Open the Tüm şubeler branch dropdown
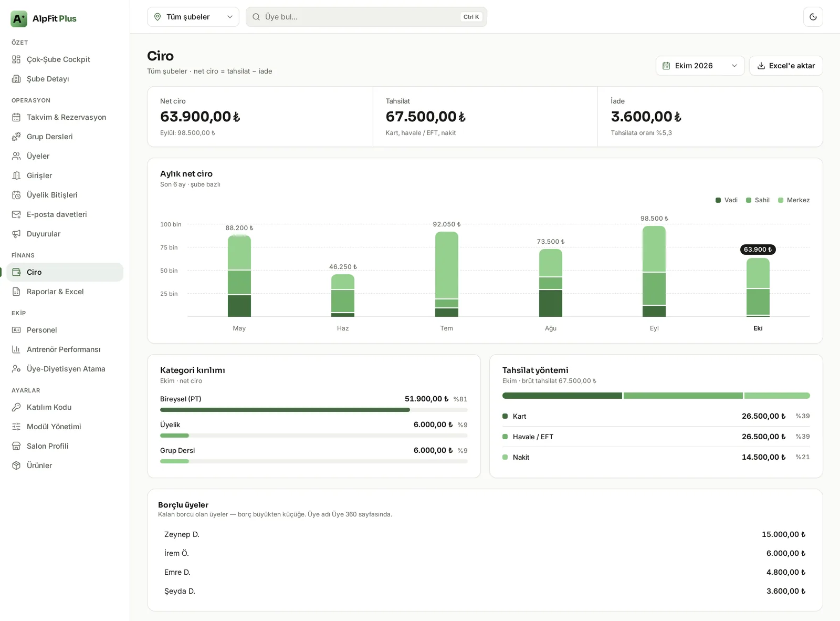 tap(193, 17)
